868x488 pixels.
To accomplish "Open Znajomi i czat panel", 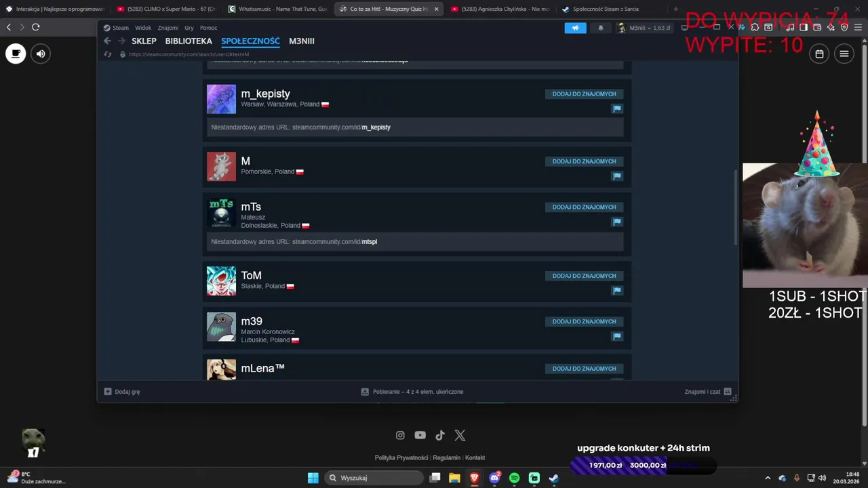I will [708, 392].
